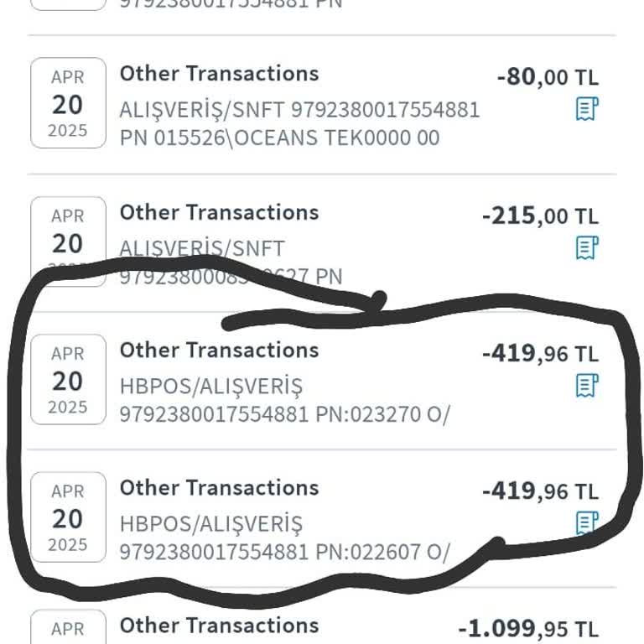
Task: Tap date badge of the -215,00 TL transaction
Action: tap(68, 241)
